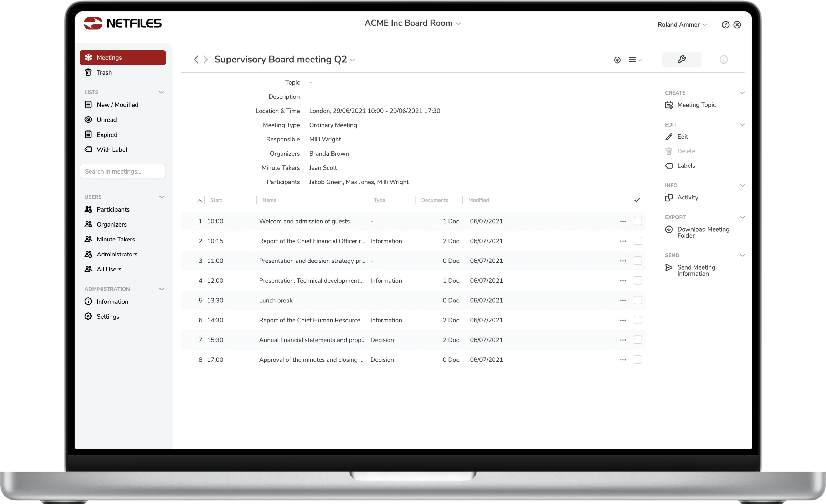This screenshot has width=826, height=504.
Task: Open more options for Annual financial statements row
Action: pos(623,340)
